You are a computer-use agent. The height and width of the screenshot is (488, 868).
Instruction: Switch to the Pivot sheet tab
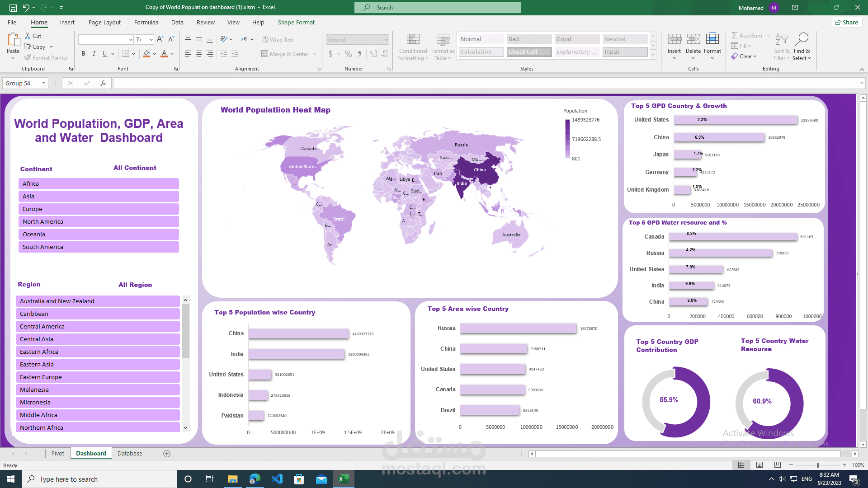[x=58, y=454]
